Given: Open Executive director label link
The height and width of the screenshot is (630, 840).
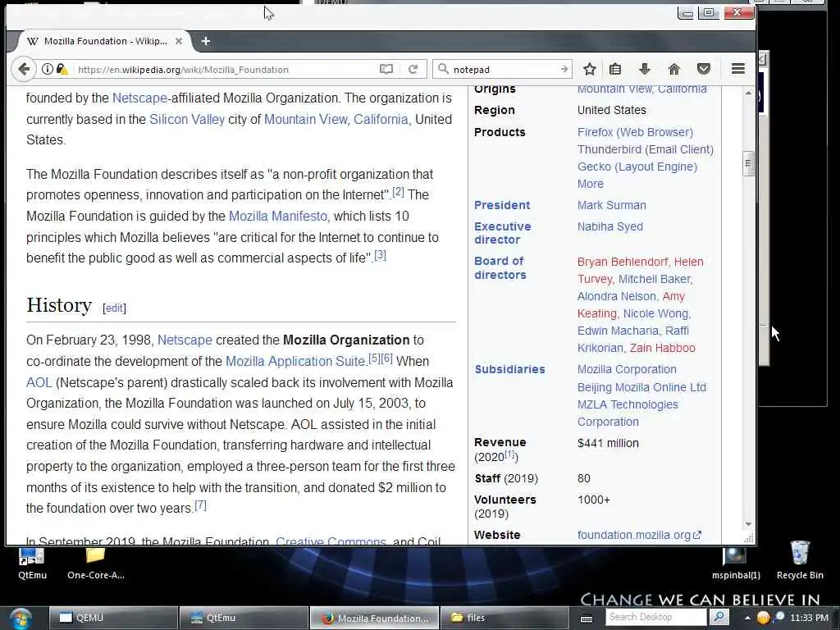Looking at the screenshot, I should pos(503,233).
